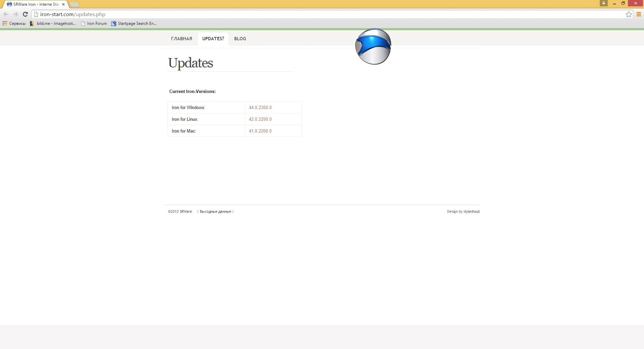Restore down the browser window
644x349 pixels.
[623, 3]
